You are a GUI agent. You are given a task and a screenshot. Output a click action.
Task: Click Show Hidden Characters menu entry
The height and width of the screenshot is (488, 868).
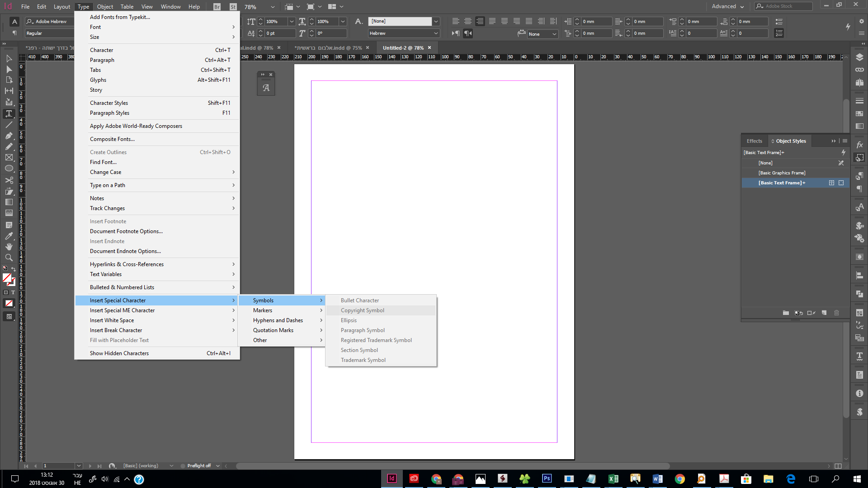pos(119,353)
